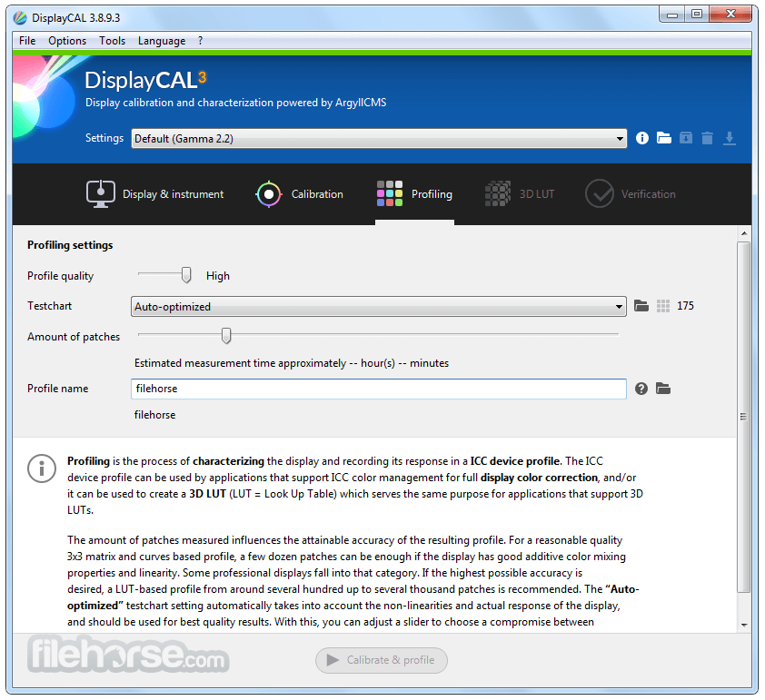Click the settings info icon

pyautogui.click(x=642, y=138)
